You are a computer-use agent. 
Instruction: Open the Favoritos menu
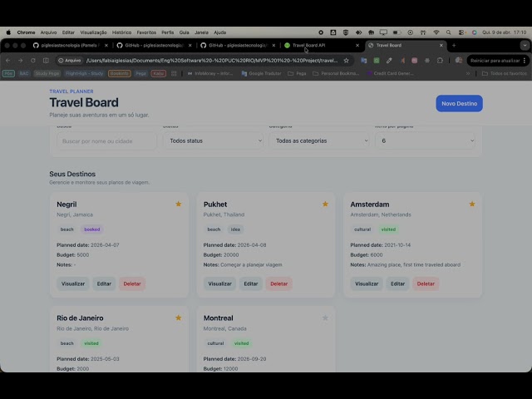pyautogui.click(x=146, y=32)
